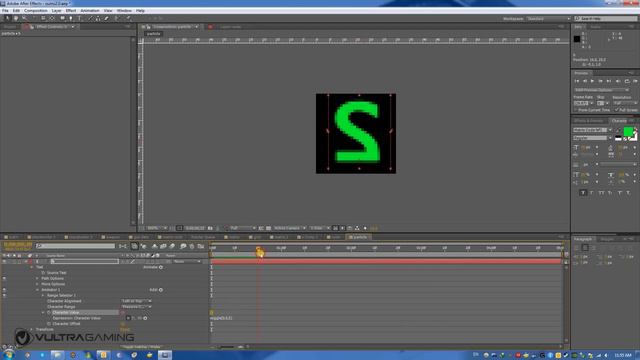Jump to first frame in Preview

pyautogui.click(x=577, y=81)
